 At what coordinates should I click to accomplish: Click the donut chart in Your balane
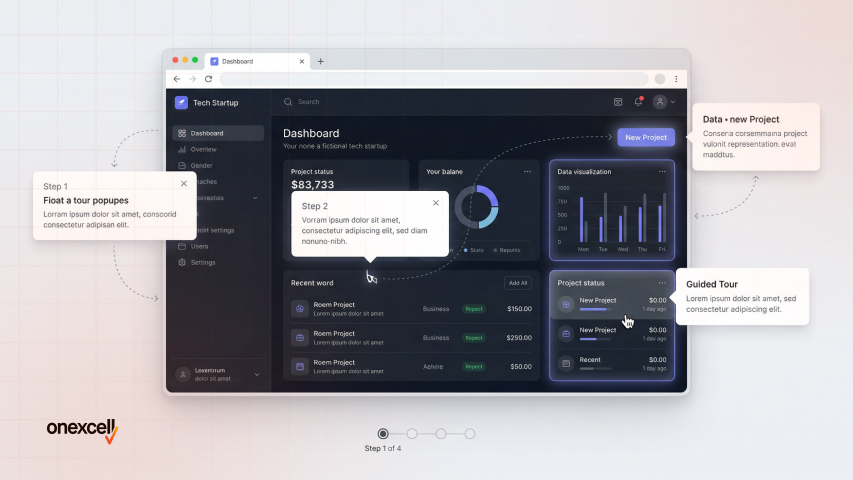point(477,207)
